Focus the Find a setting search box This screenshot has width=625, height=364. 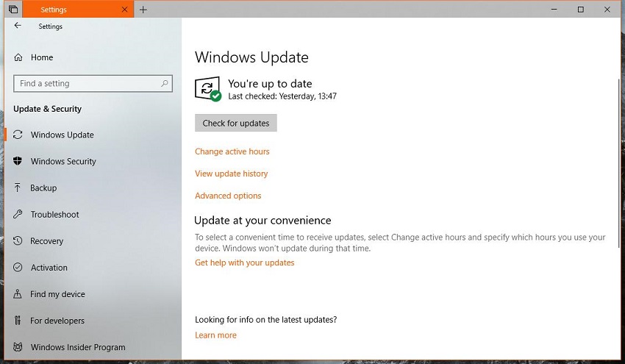coord(87,84)
